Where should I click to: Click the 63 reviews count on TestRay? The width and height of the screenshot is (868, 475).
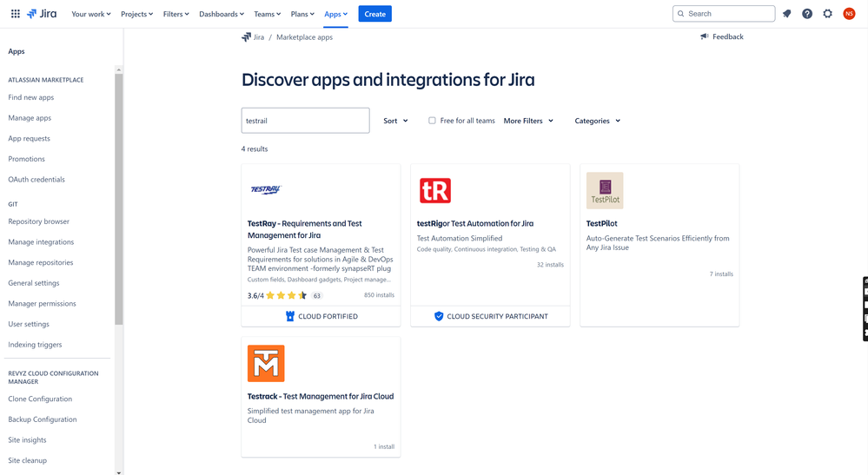pyautogui.click(x=316, y=296)
